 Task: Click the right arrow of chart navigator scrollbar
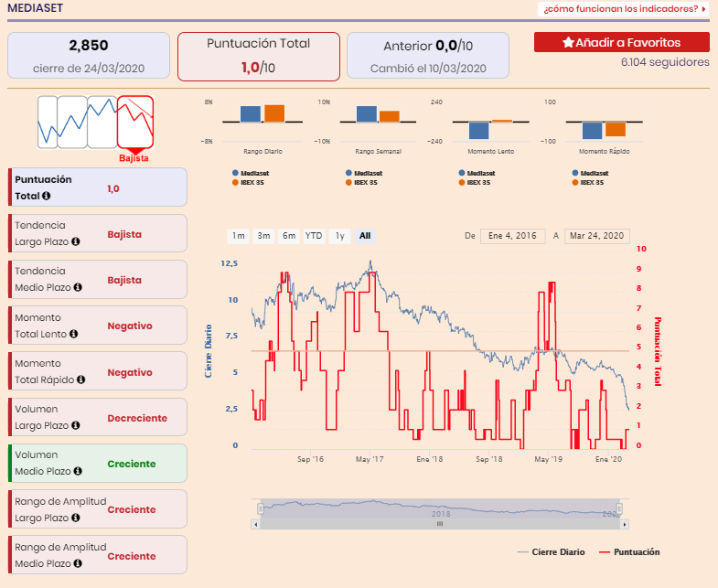[625, 524]
